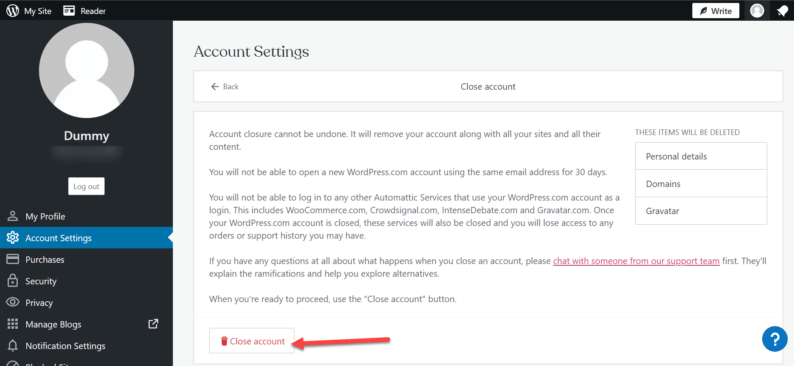Click the Dummy username text
794x366 pixels.
tap(87, 136)
